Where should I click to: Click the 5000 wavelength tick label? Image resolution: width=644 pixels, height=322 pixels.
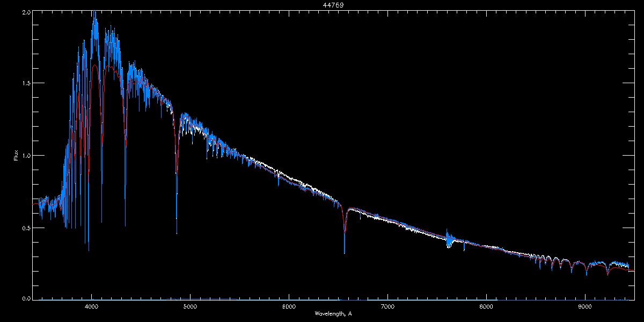point(190,306)
